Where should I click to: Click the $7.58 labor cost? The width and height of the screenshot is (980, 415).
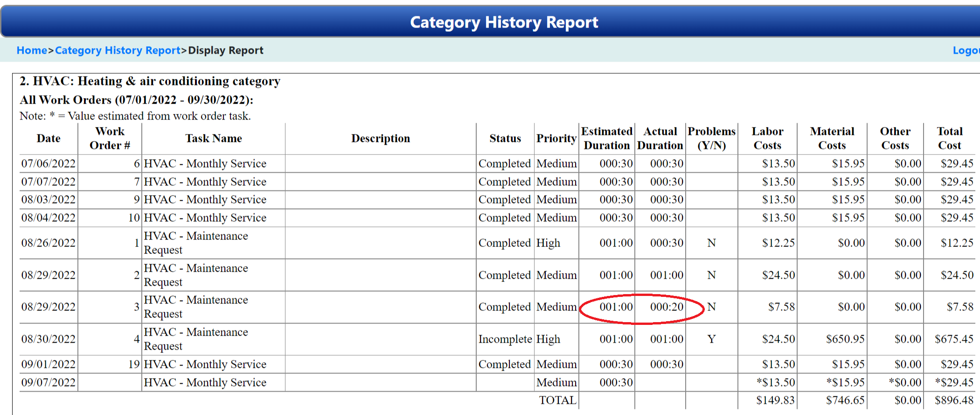pos(781,307)
